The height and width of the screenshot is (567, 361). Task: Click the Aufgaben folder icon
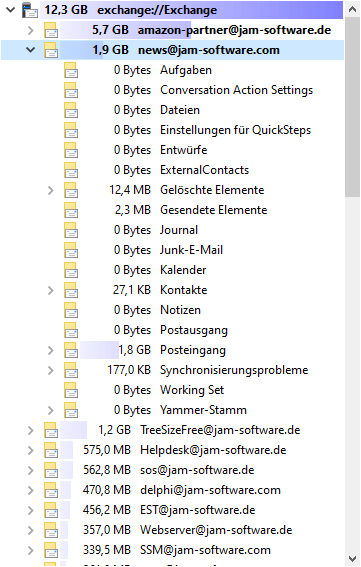click(71, 70)
